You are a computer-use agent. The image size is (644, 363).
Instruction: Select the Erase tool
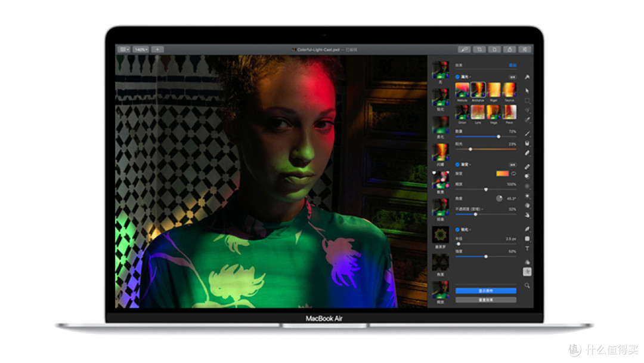click(x=527, y=153)
